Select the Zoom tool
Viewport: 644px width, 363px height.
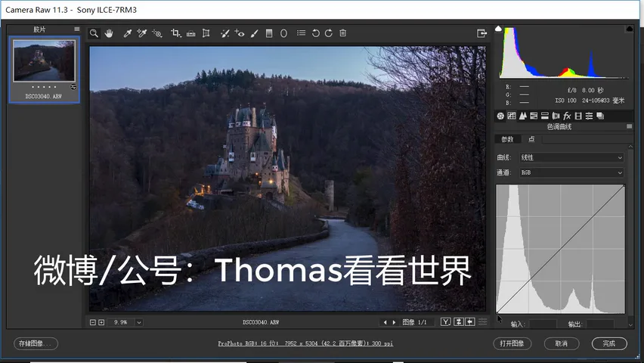point(94,33)
